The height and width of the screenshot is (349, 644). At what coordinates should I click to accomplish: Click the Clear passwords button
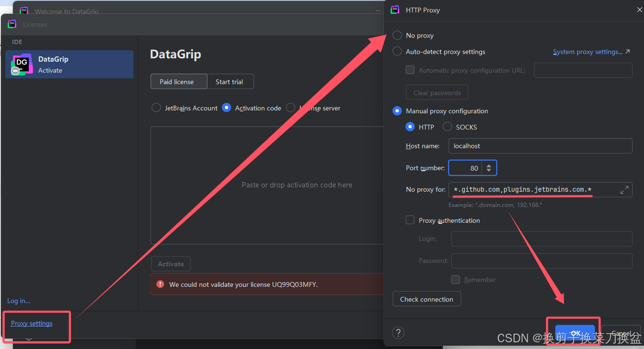437,93
